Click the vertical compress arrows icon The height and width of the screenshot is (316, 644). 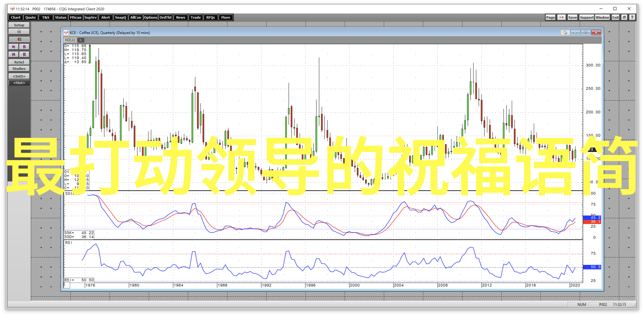pyautogui.click(x=24, y=54)
